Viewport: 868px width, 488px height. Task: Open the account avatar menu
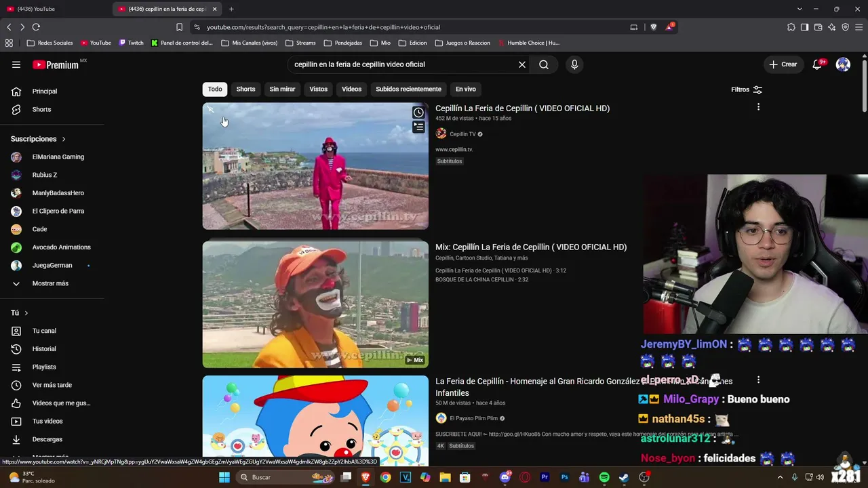click(843, 64)
